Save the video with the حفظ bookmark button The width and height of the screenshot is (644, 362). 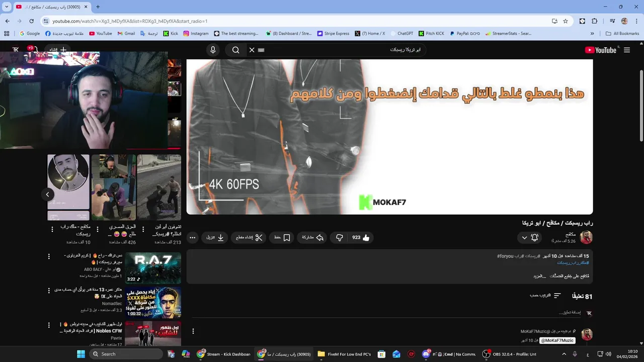282,237
